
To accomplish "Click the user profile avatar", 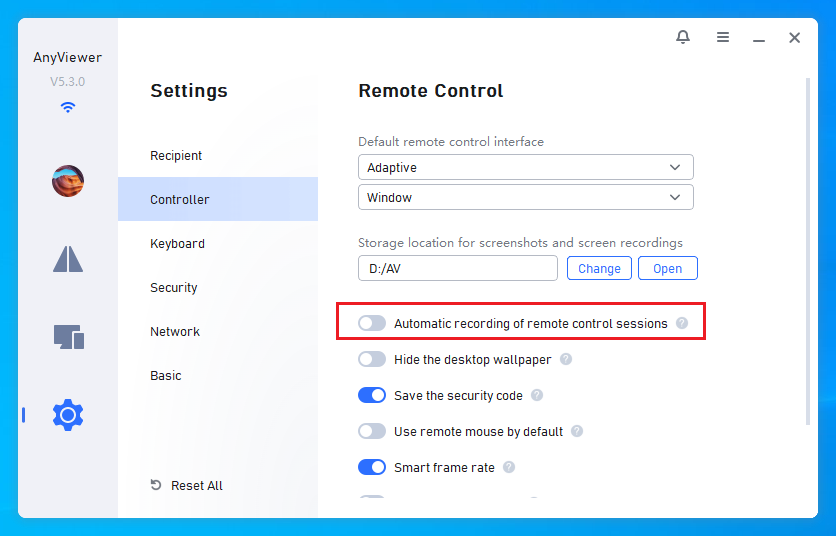I will click(68, 181).
